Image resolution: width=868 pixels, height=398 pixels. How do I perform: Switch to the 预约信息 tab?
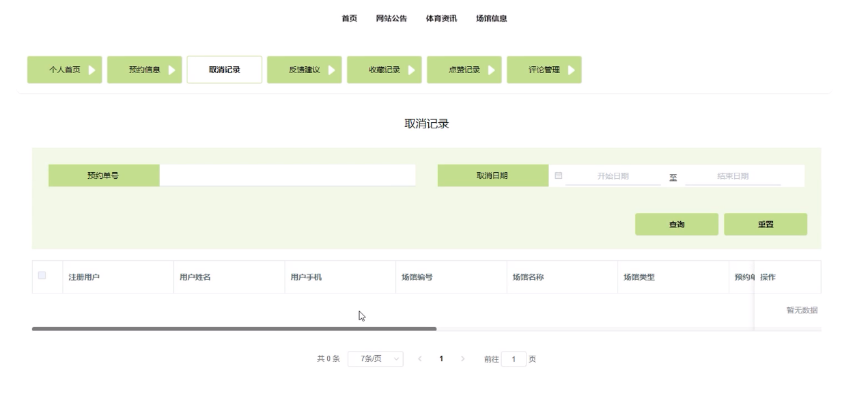point(145,70)
